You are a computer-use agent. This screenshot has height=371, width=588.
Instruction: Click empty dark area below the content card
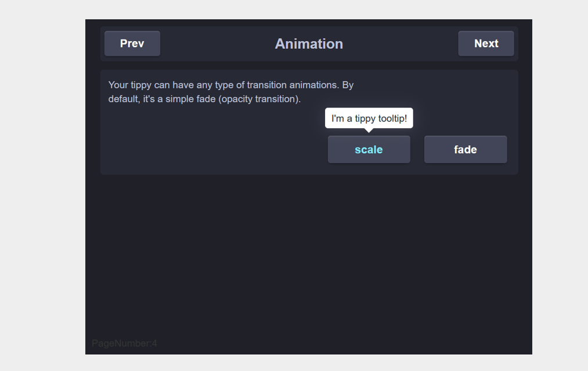click(x=309, y=255)
